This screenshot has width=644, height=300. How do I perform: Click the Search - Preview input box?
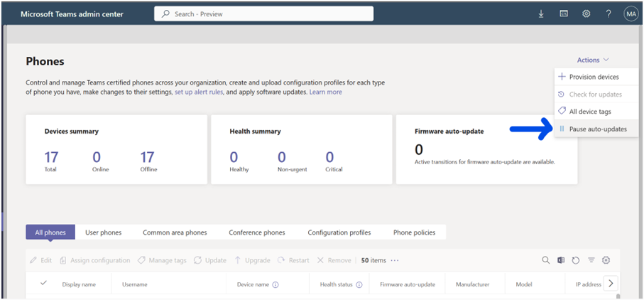(264, 14)
